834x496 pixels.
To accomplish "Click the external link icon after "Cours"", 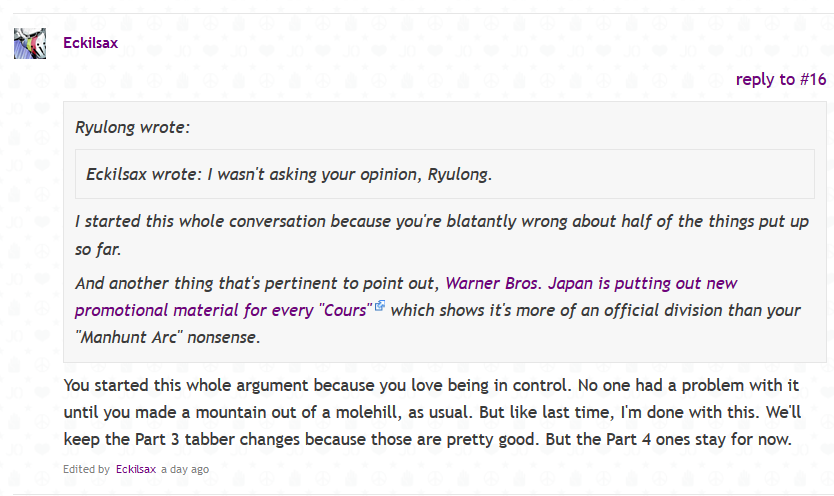I will click(x=380, y=305).
